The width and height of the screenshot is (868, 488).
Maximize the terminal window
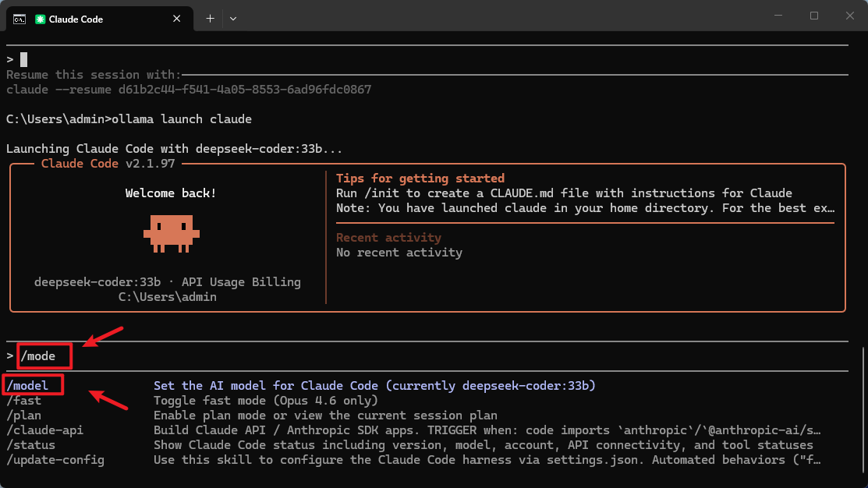[814, 16]
